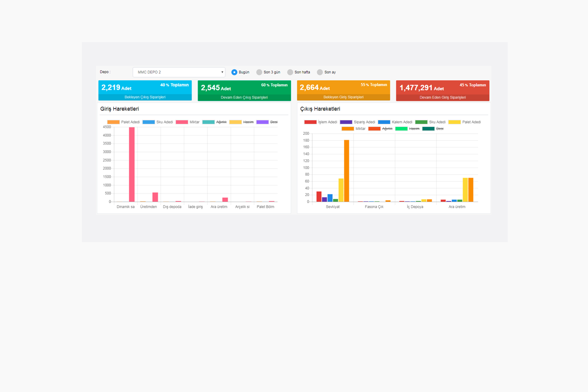Hide the blue Kalem Adedi legend series

pyautogui.click(x=384, y=122)
